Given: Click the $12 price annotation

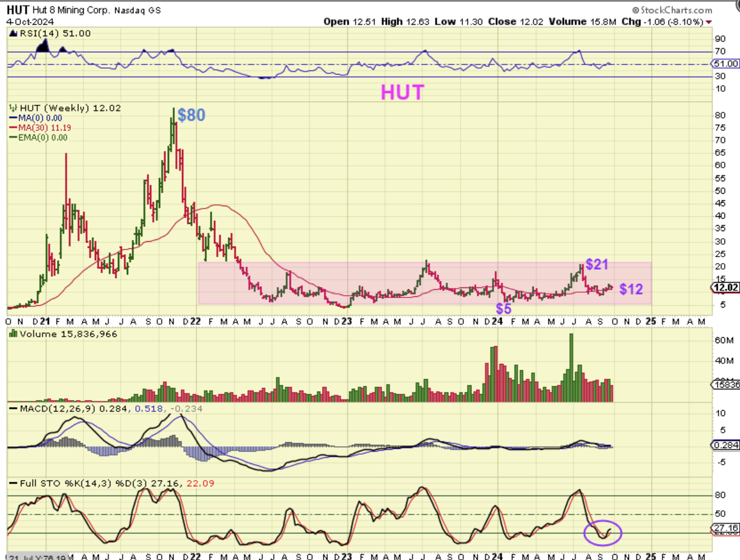Looking at the screenshot, I should [631, 289].
